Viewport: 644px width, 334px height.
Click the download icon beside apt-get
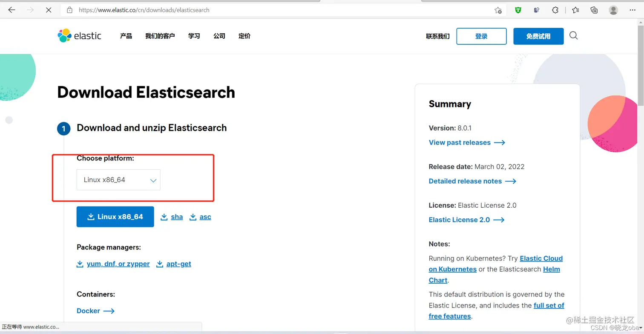pos(160,264)
